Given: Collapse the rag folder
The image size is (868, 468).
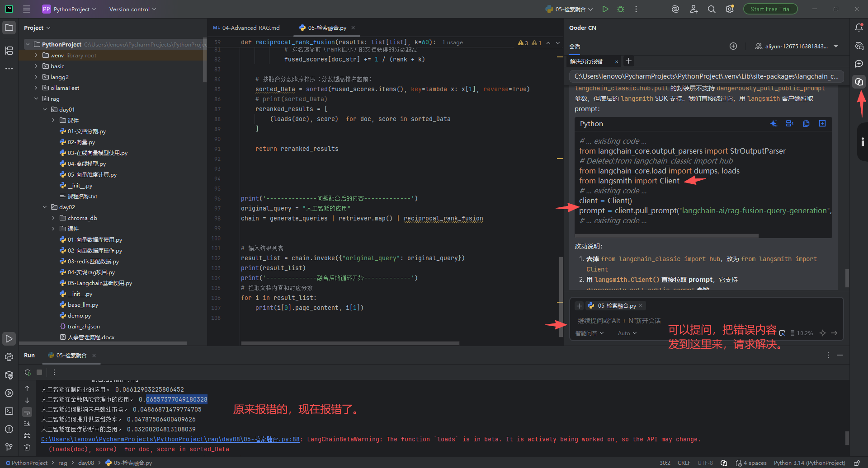Looking at the screenshot, I should [x=36, y=98].
